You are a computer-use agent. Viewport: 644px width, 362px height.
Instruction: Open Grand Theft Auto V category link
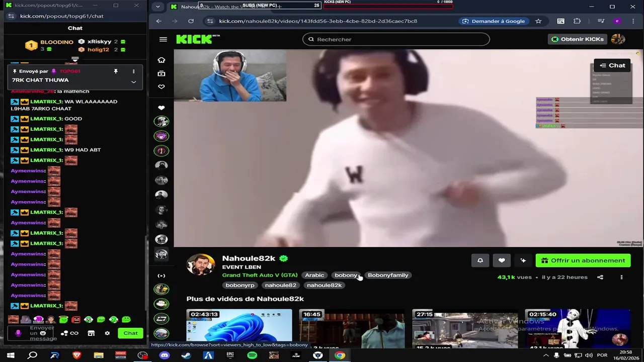click(260, 275)
